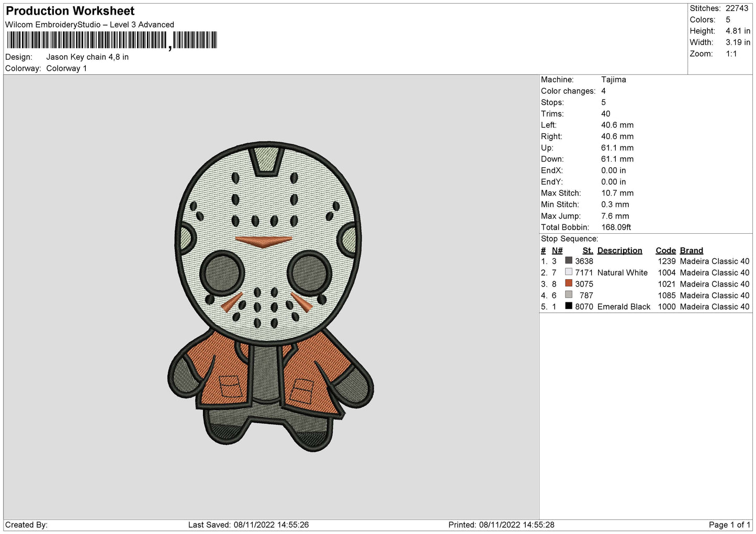
Task: Click the 'Description' column header
Action: click(619, 251)
